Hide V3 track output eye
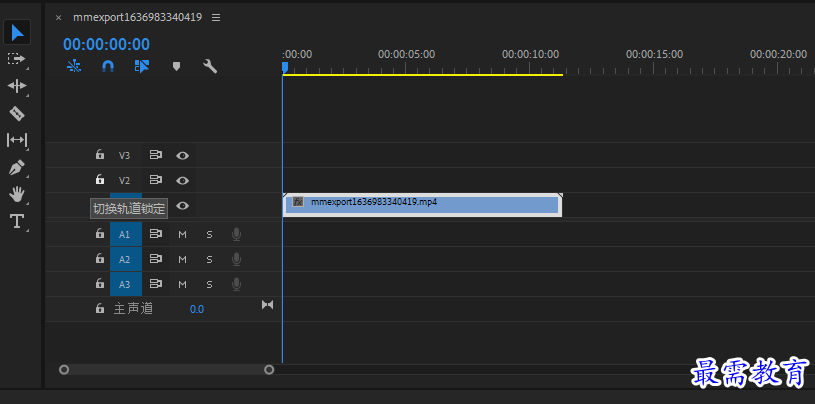 click(x=182, y=155)
